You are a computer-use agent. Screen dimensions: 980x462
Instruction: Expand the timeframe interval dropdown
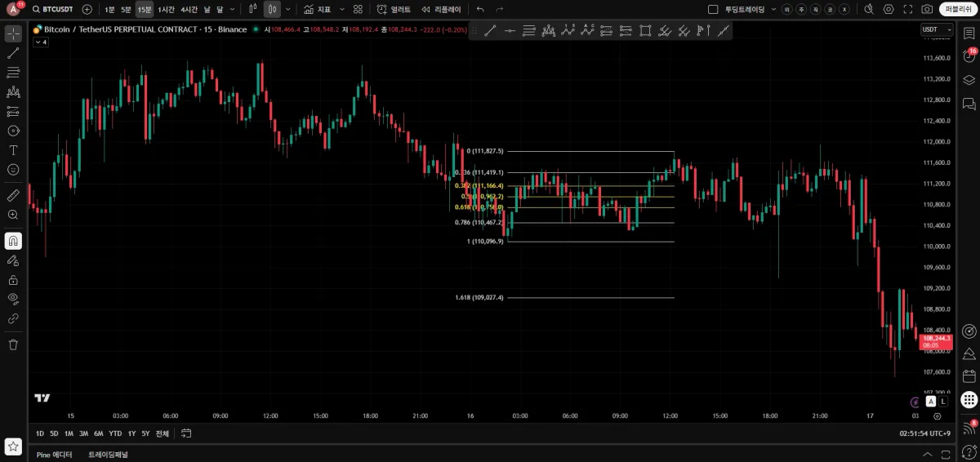pyautogui.click(x=234, y=9)
